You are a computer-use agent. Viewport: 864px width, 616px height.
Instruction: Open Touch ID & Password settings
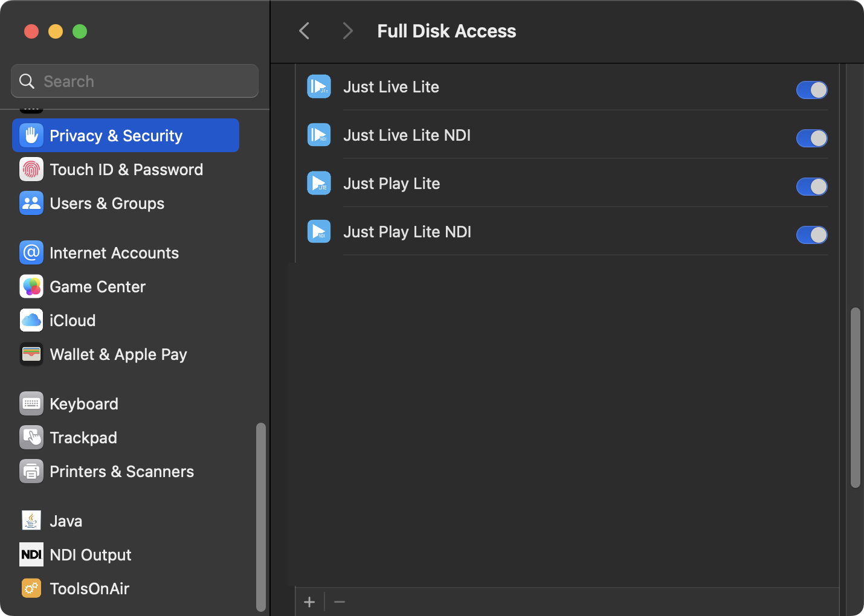126,169
